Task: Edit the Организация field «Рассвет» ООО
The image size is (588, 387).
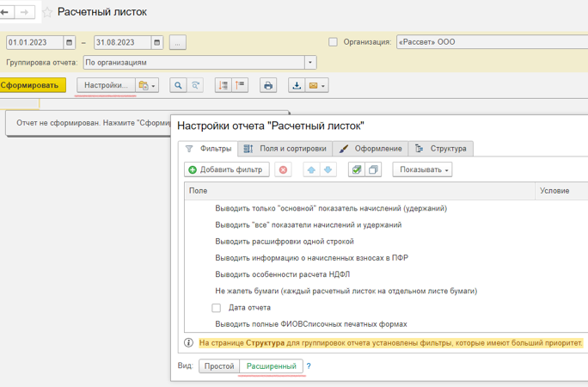Action: (492, 42)
